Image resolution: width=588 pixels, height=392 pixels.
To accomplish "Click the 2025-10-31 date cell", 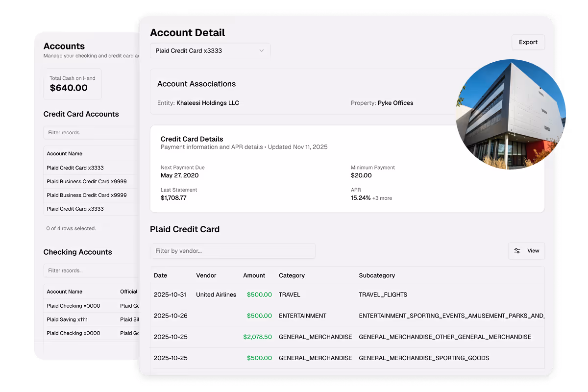I will click(x=171, y=295).
